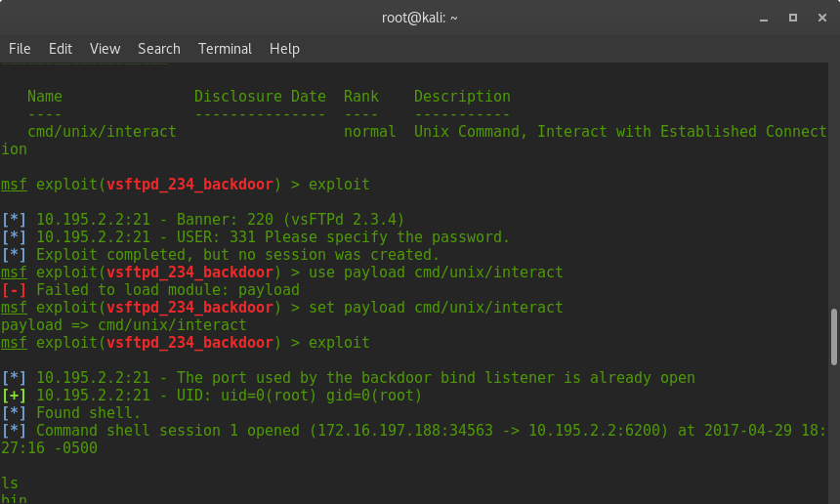The height and width of the screenshot is (504, 840).
Task: Click the 'Name' column header
Action: 45,97
